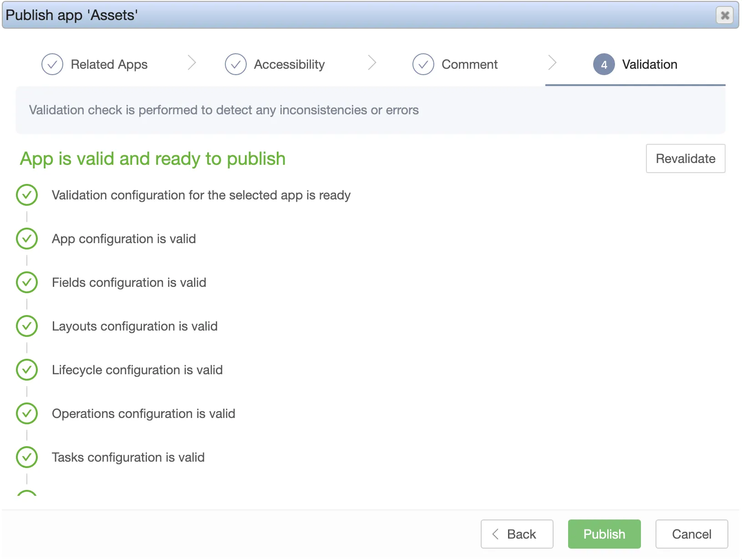Click the Accessibility step checkmark icon
The height and width of the screenshot is (560, 742).
[x=236, y=65]
